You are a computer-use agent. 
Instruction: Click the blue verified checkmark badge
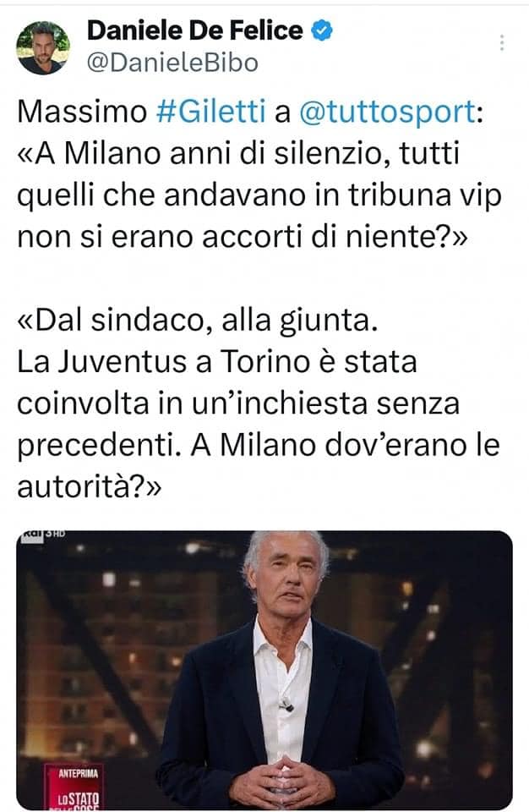click(x=321, y=30)
